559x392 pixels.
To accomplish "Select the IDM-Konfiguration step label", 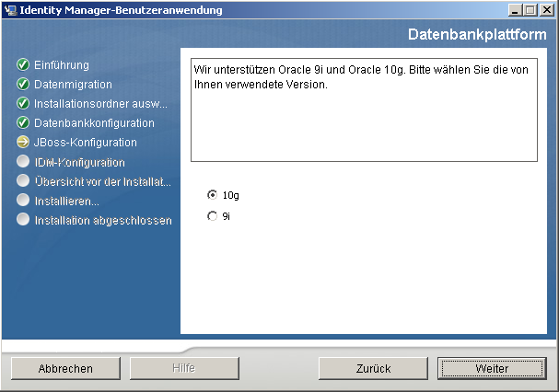I will [80, 163].
